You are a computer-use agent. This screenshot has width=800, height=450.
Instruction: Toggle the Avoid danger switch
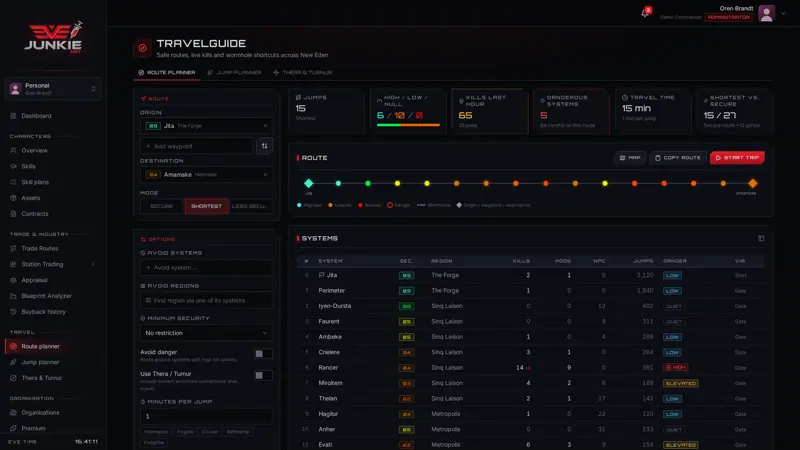pyautogui.click(x=263, y=354)
